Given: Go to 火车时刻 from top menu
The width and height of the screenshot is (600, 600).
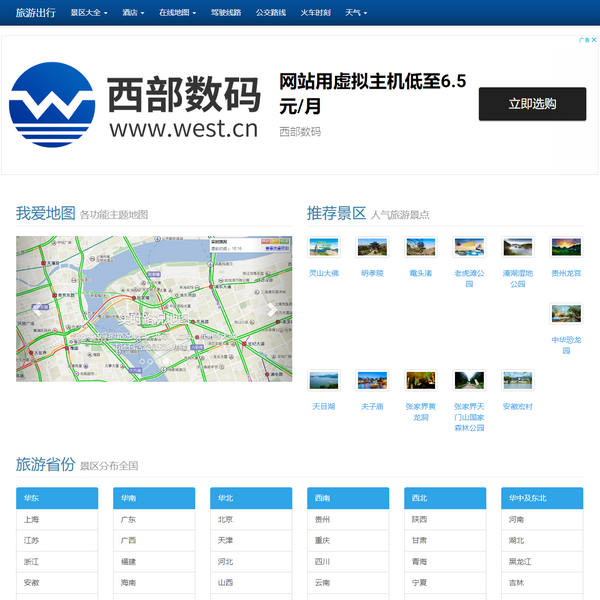Looking at the screenshot, I should [x=315, y=13].
